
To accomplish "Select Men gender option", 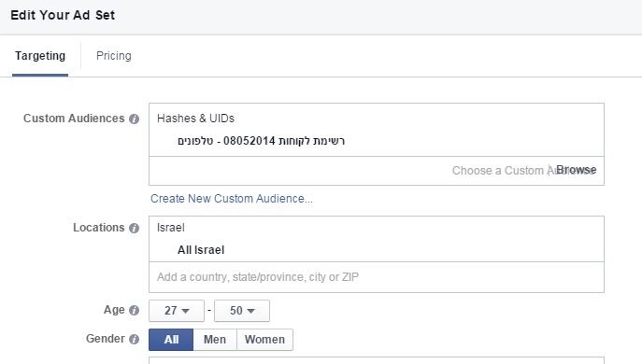I will [x=215, y=340].
